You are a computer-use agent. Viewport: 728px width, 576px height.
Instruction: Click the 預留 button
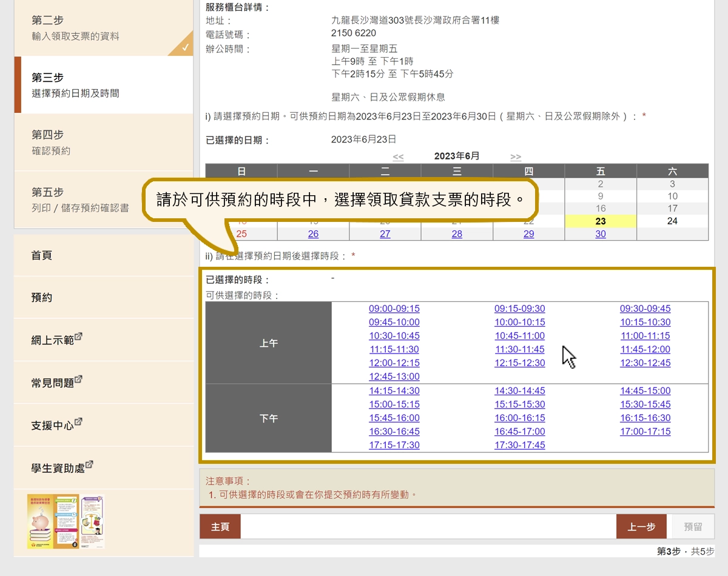point(693,526)
